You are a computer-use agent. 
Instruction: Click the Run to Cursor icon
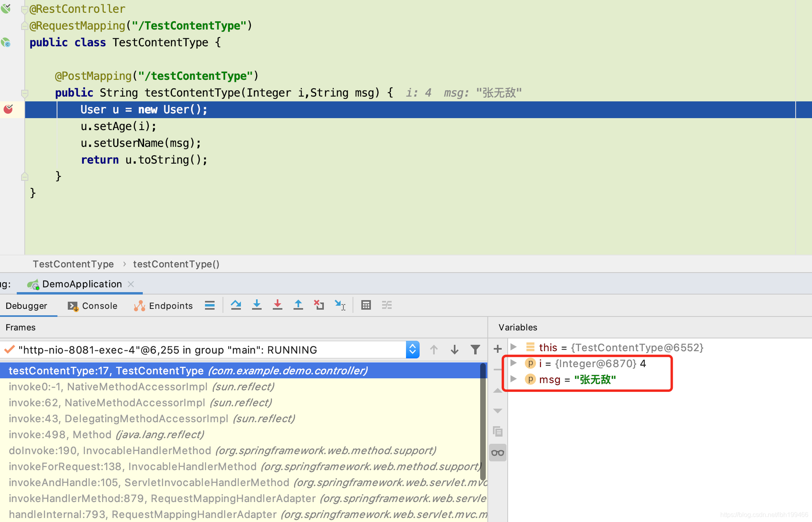tap(340, 305)
